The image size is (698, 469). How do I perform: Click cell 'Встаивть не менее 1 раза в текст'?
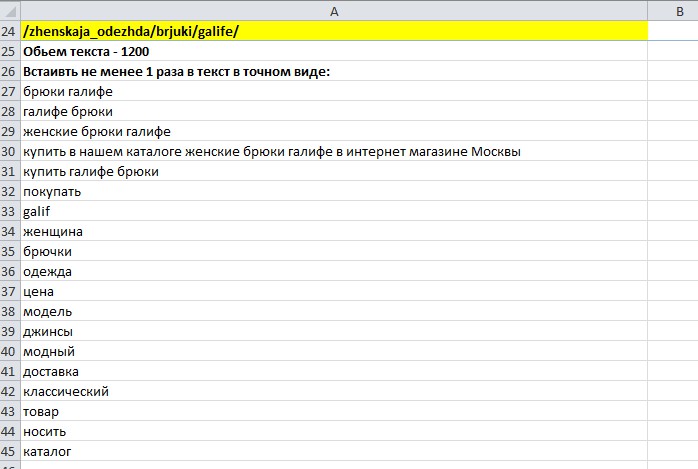pyautogui.click(x=334, y=71)
